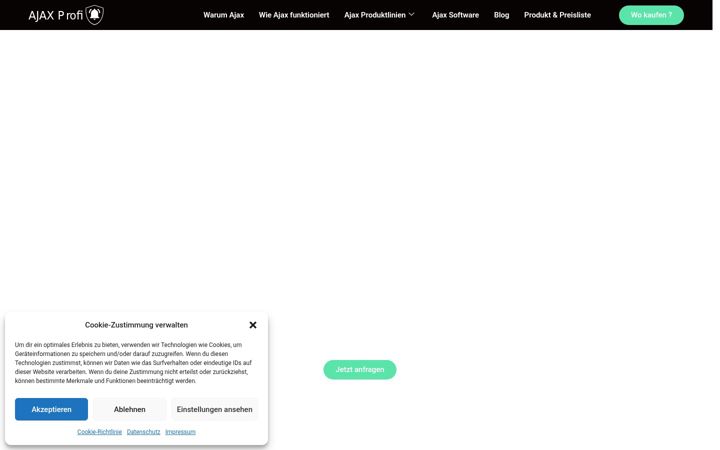Accept cookies with Akzeptieren button
720x450 pixels.
click(51, 409)
